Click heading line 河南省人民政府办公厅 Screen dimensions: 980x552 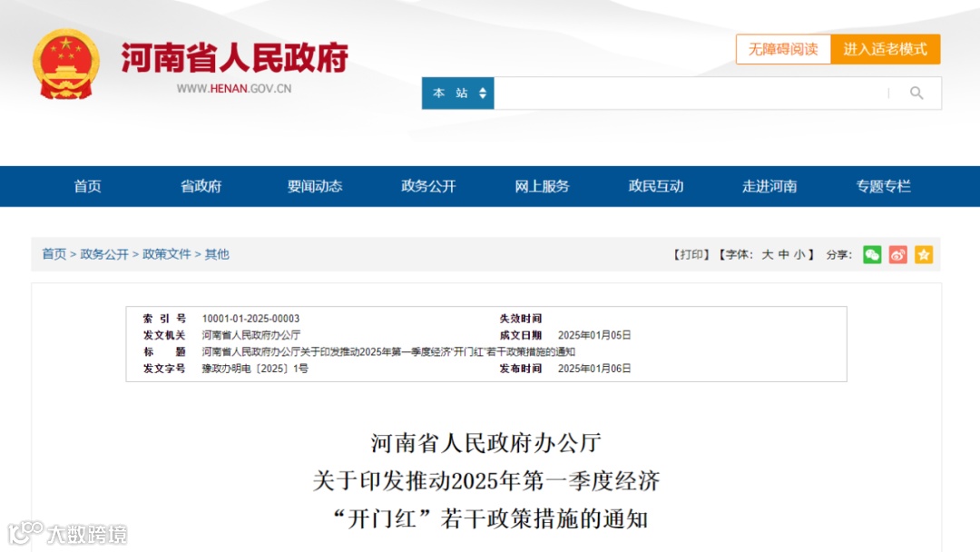coord(486,443)
